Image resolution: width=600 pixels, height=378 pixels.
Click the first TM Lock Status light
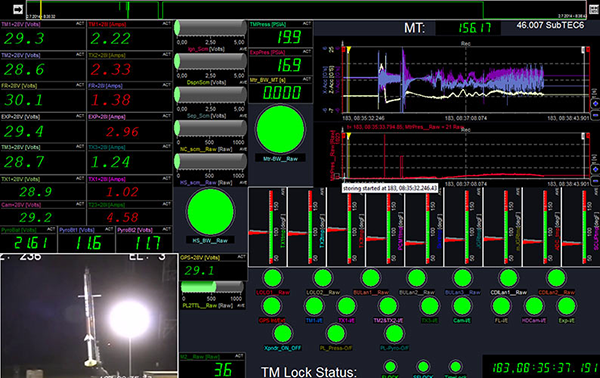[x=390, y=367]
